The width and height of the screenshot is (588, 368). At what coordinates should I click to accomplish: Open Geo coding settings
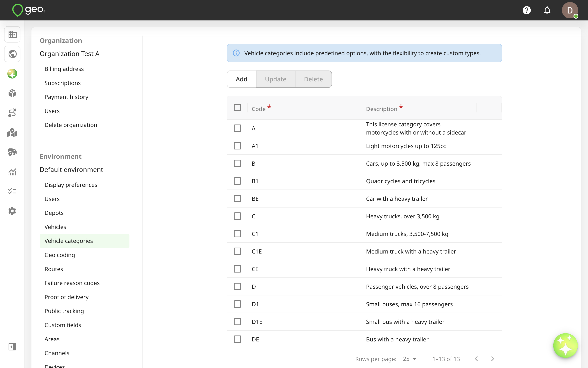click(x=60, y=255)
